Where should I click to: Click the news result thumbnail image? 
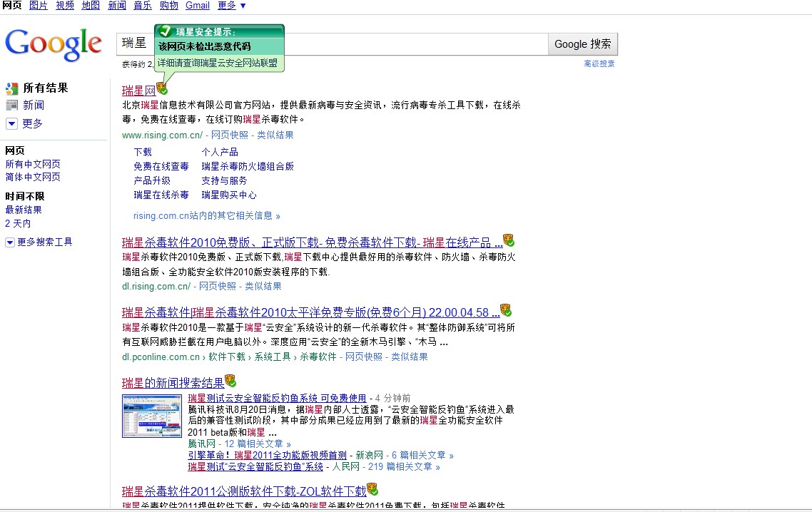pos(152,416)
